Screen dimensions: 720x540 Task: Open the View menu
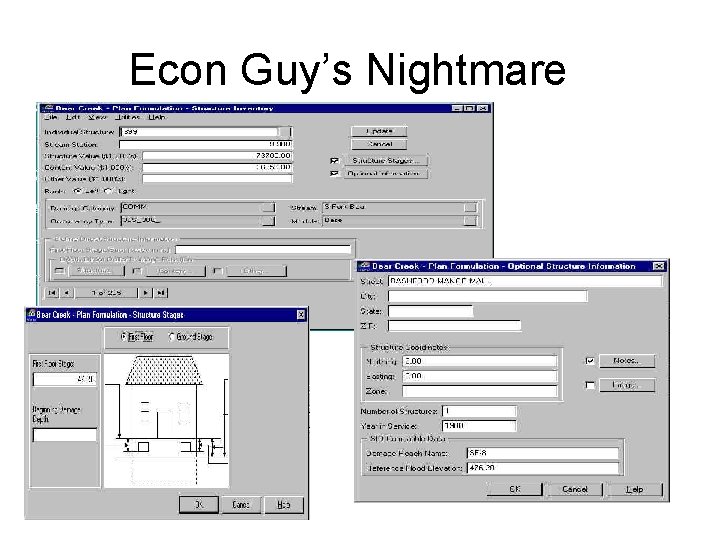click(x=97, y=118)
